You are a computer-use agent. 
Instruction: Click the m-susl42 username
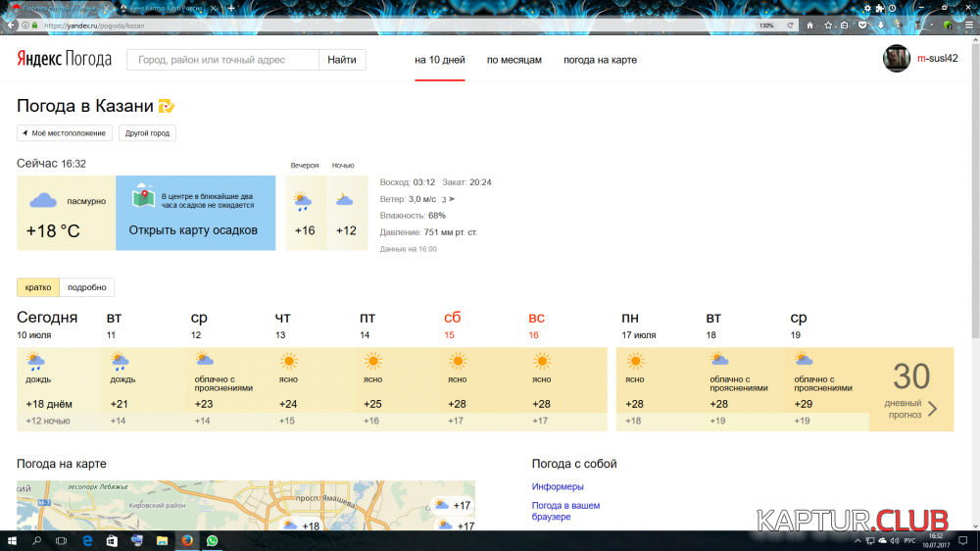(x=938, y=58)
